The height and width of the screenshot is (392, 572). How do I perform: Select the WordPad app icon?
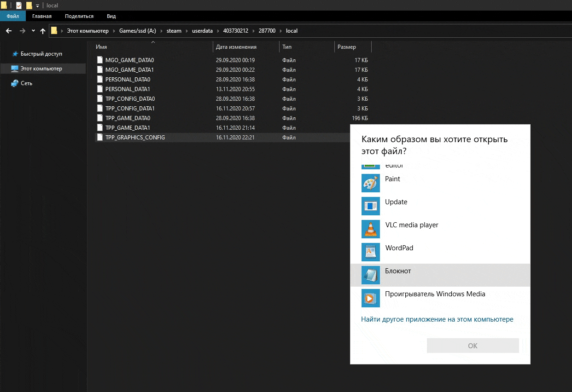click(371, 252)
